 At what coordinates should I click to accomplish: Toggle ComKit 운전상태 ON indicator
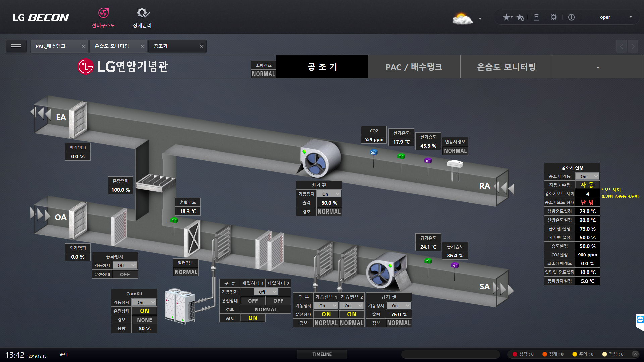coord(144,311)
